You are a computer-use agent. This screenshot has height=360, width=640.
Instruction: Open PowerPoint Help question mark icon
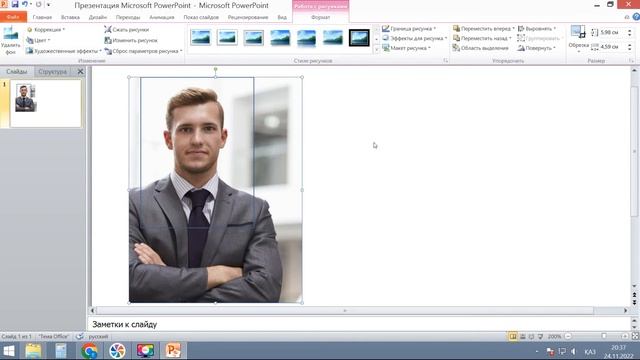[x=636, y=17]
